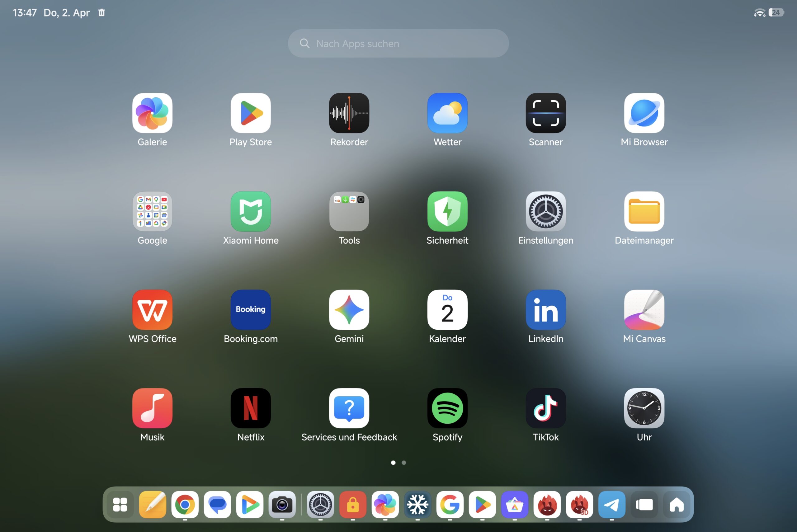
Task: Open Mi Canvas drawing app
Action: 644,309
